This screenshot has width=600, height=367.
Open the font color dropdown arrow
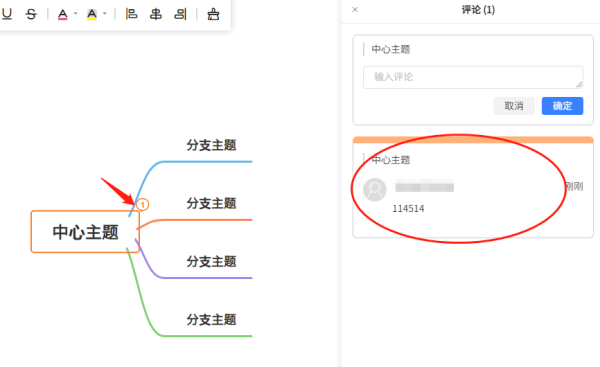tap(75, 14)
